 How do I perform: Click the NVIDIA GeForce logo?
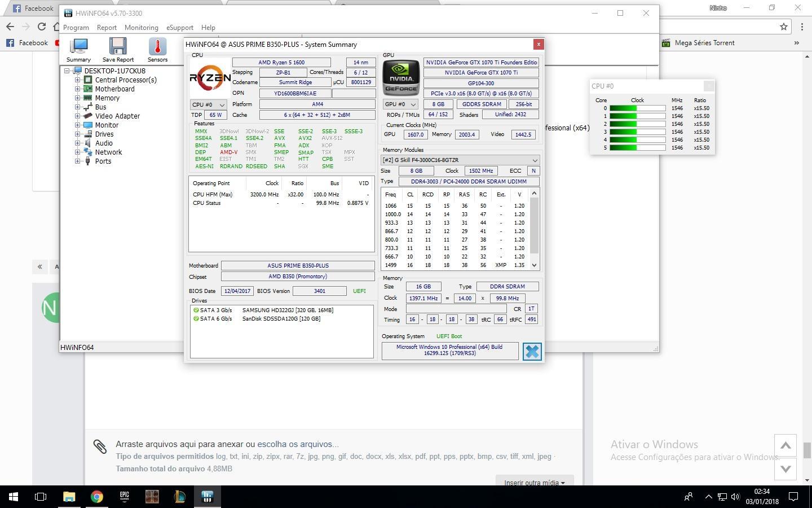click(401, 78)
